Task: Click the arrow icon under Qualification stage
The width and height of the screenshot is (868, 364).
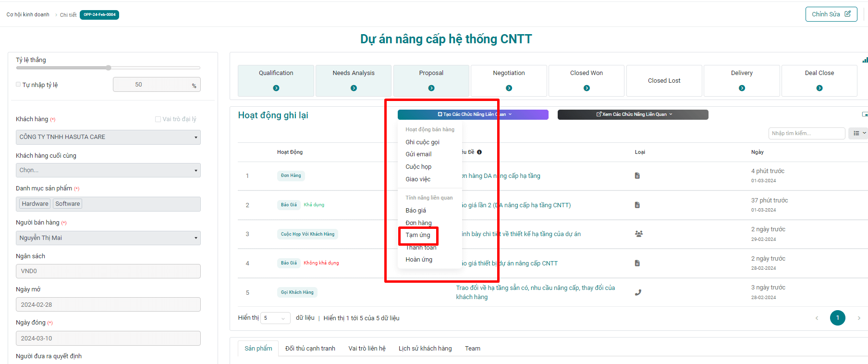Action: point(276,88)
